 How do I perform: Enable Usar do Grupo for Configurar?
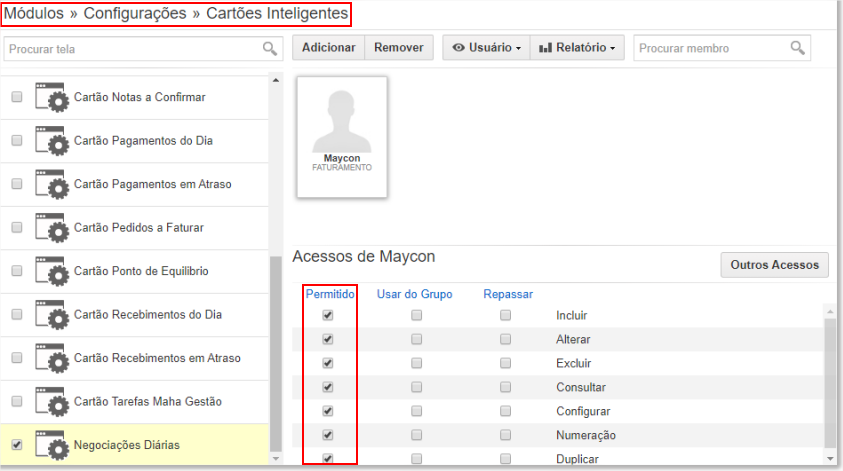click(x=417, y=411)
